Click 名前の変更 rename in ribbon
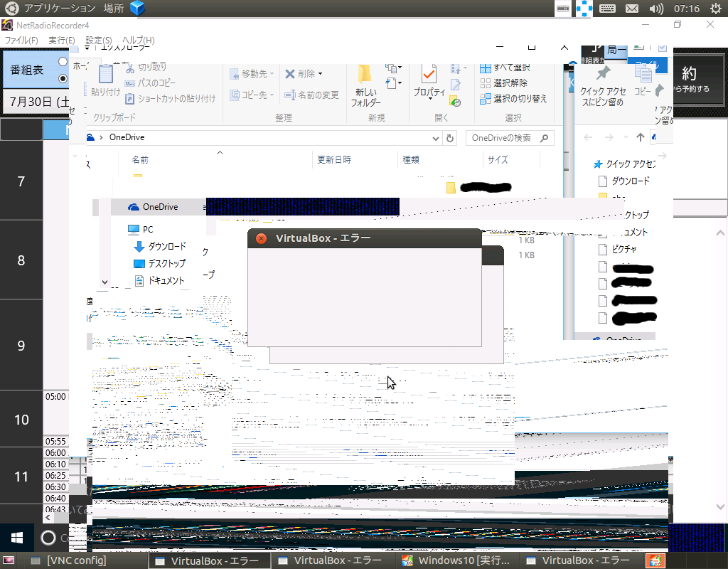This screenshot has height=569, width=728. click(311, 95)
